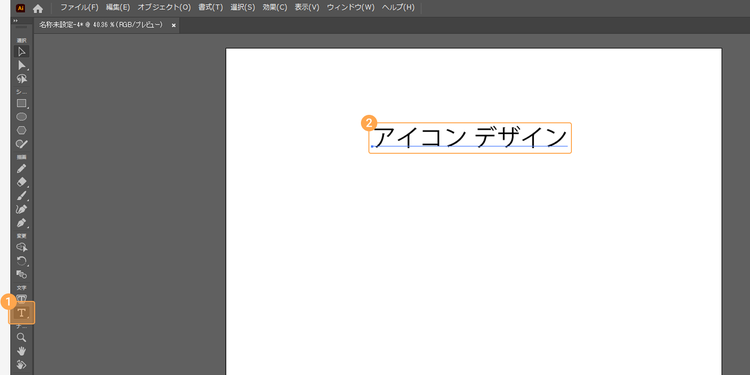The image size is (750, 375).
Task: Select the Pen tool below Paintbrush
Action: point(22,223)
